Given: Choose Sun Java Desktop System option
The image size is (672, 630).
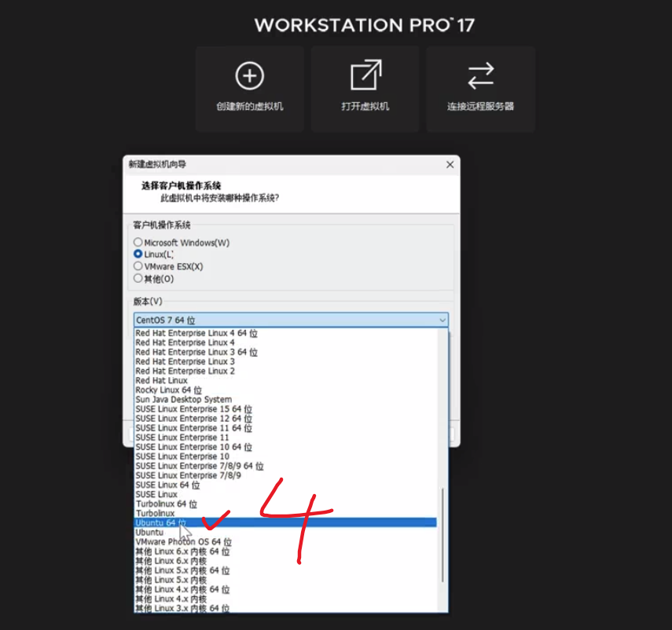Looking at the screenshot, I should tap(183, 400).
